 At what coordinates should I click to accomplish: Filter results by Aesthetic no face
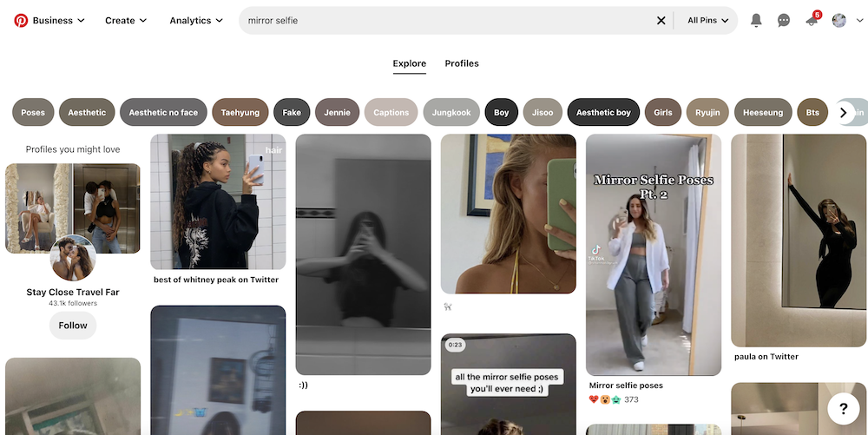point(163,112)
